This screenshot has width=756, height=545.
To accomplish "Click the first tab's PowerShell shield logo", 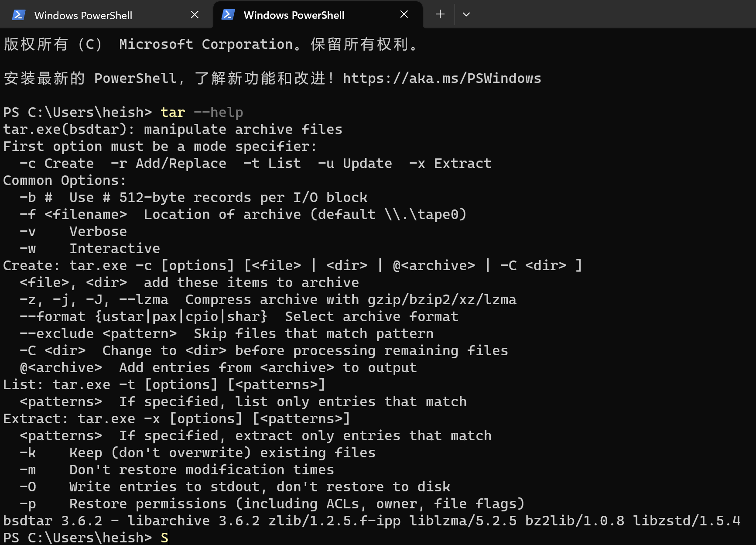I will point(18,14).
